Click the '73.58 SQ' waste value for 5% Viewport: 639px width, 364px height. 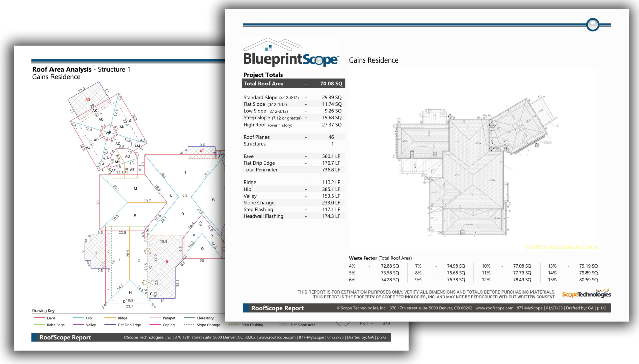389,273
